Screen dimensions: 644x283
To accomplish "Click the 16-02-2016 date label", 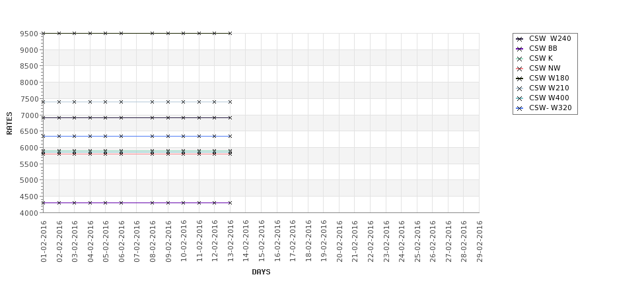I will [x=277, y=241].
